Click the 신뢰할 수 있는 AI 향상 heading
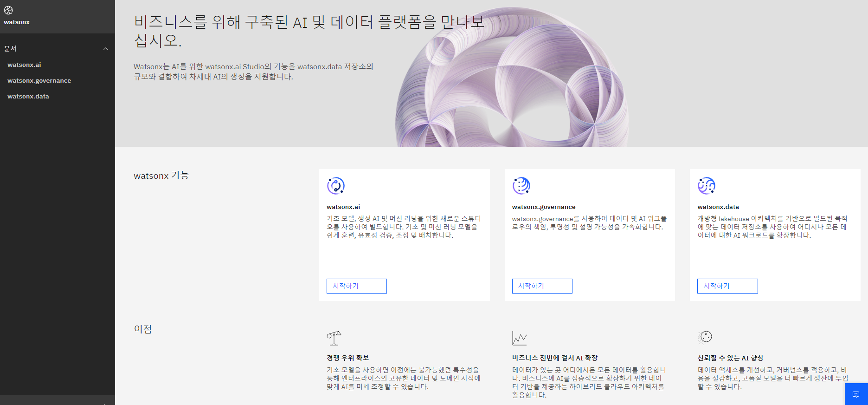868x405 pixels. [x=730, y=358]
